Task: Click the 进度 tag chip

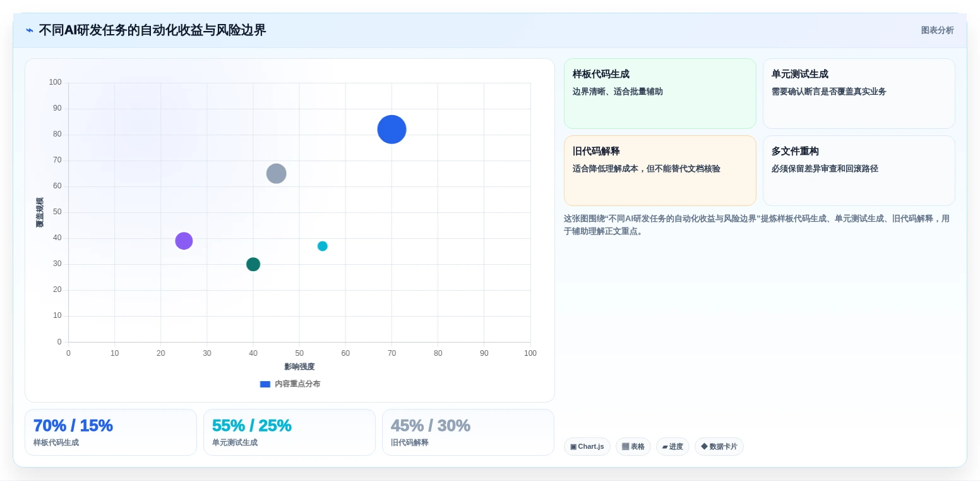Action: click(672, 447)
